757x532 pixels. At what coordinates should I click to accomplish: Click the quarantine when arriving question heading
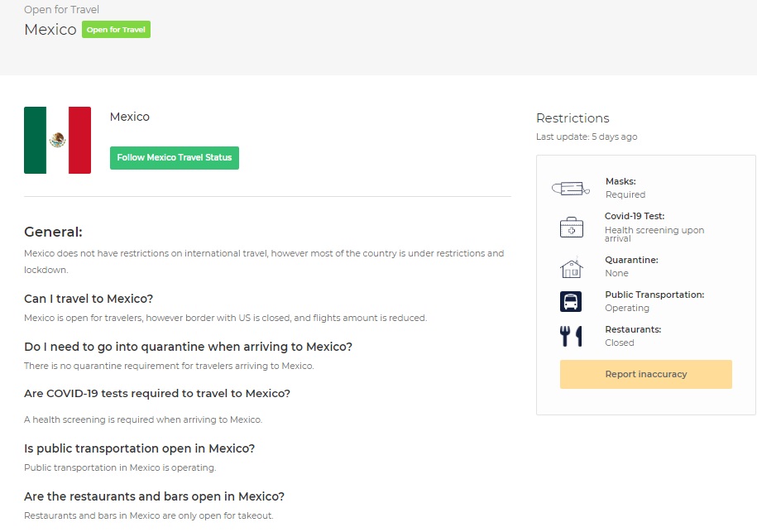(x=188, y=347)
